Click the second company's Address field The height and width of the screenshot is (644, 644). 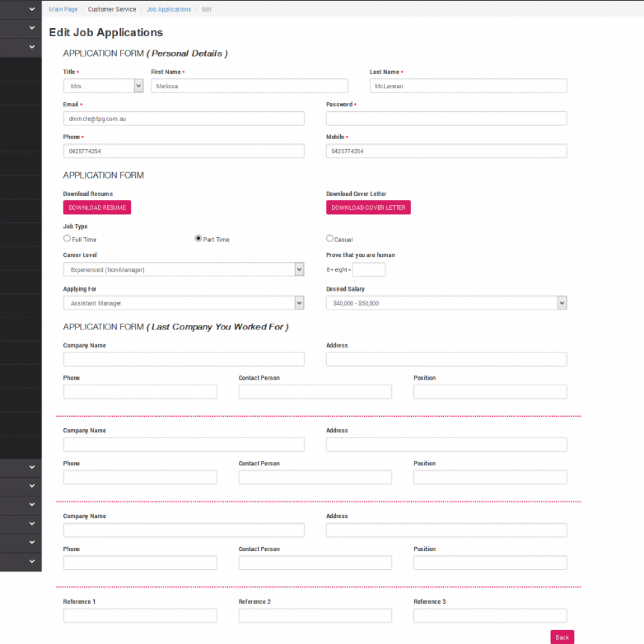coord(446,444)
